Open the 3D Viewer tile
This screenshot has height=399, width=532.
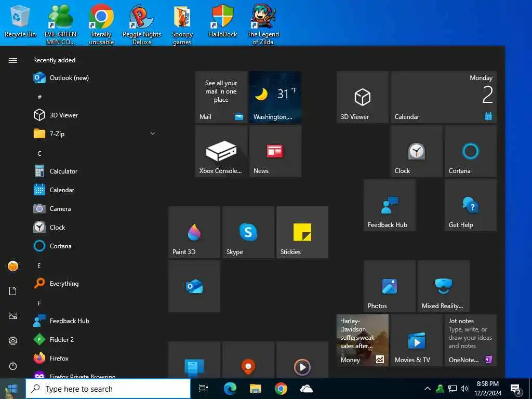[362, 97]
